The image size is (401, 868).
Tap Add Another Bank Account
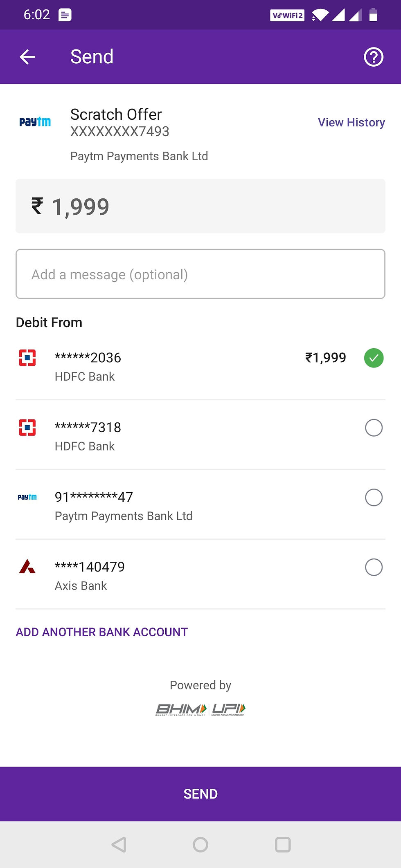tap(102, 632)
